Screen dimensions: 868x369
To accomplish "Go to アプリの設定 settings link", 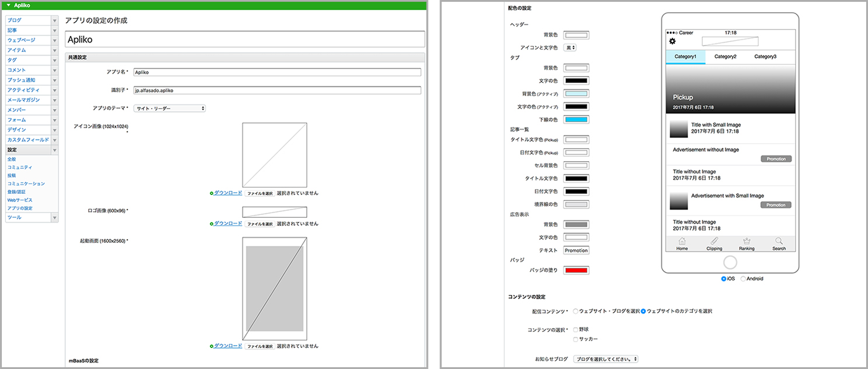I will tap(20, 208).
